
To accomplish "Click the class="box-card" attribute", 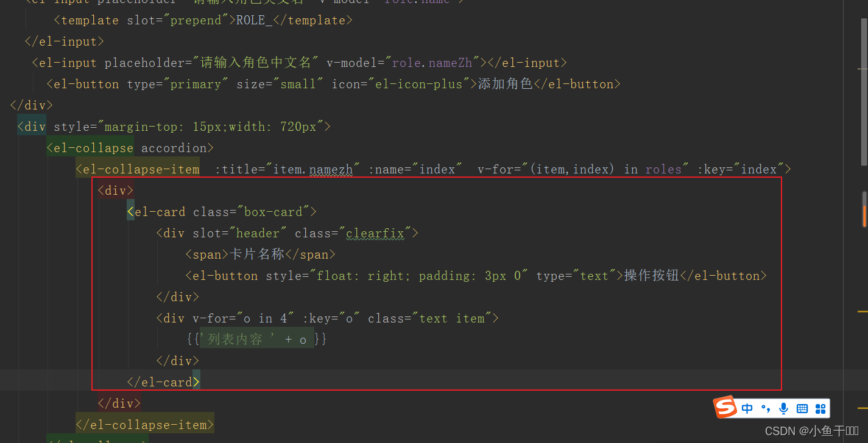I will 252,212.
